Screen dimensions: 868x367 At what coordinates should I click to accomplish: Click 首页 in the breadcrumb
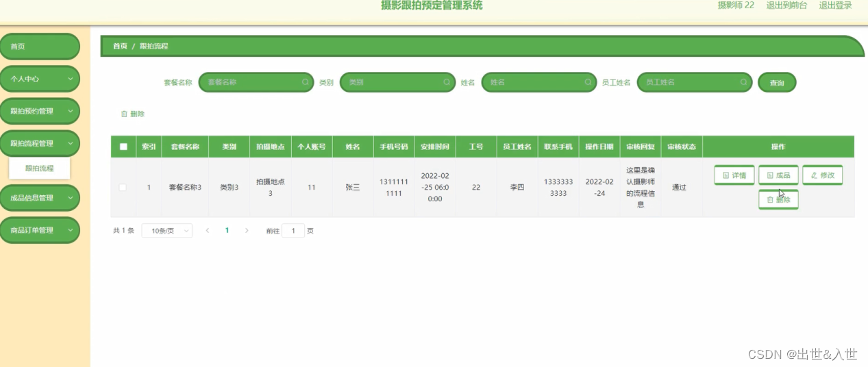coord(120,46)
